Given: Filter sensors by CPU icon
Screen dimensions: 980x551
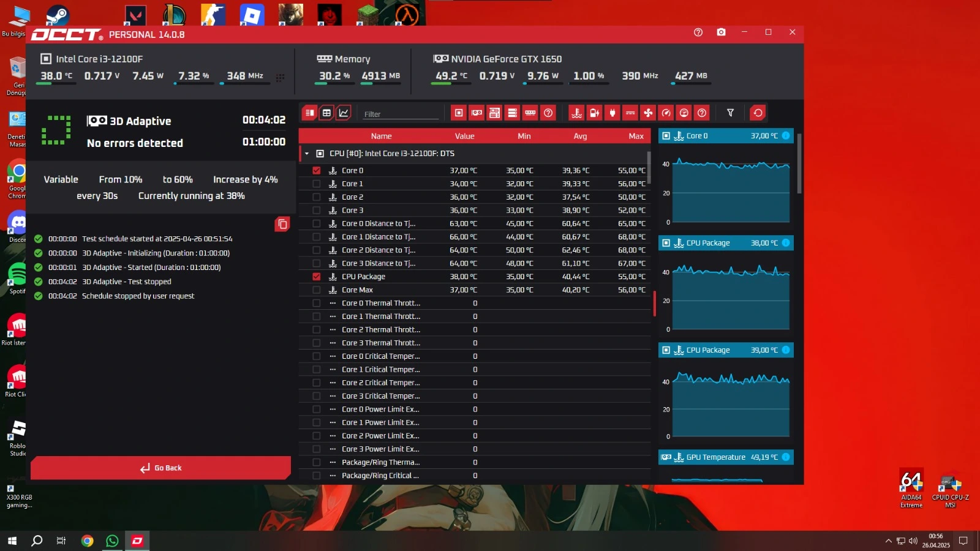Looking at the screenshot, I should [459, 113].
